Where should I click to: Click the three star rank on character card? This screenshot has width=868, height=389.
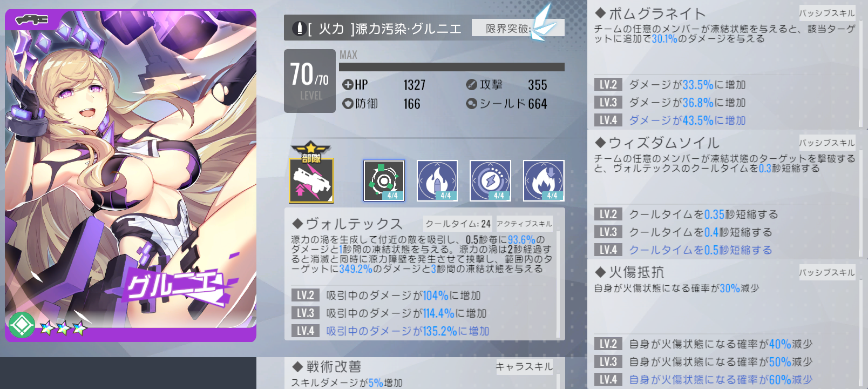tap(63, 327)
